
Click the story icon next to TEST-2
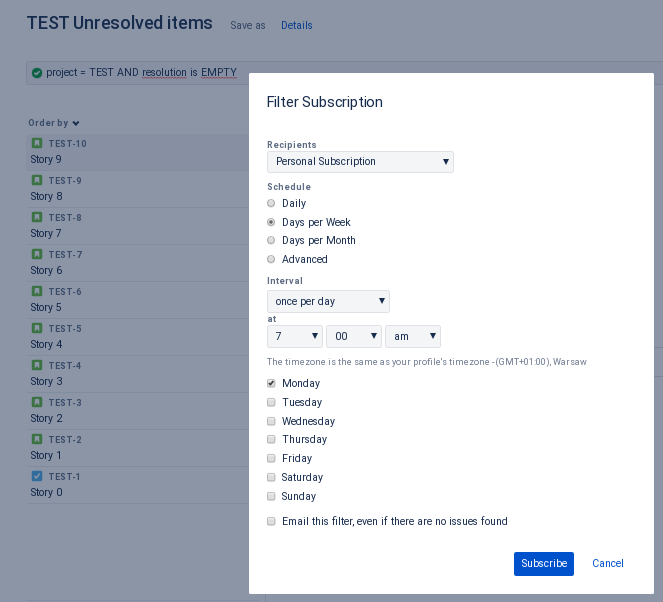pyautogui.click(x=37, y=439)
